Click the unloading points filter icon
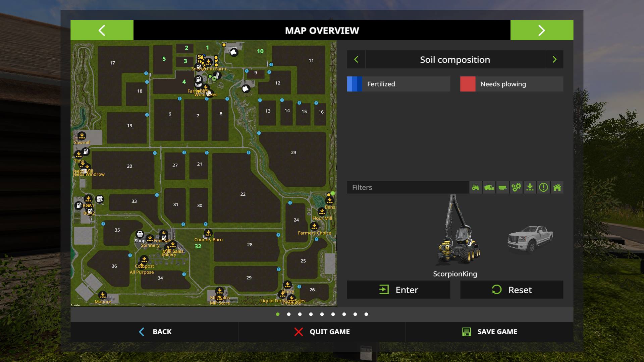The width and height of the screenshot is (644, 362). pos(530,187)
